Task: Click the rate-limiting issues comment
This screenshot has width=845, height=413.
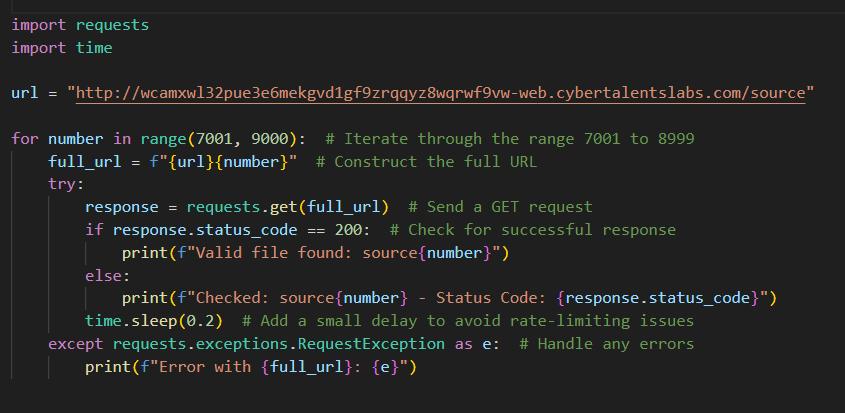Action: 468,321
